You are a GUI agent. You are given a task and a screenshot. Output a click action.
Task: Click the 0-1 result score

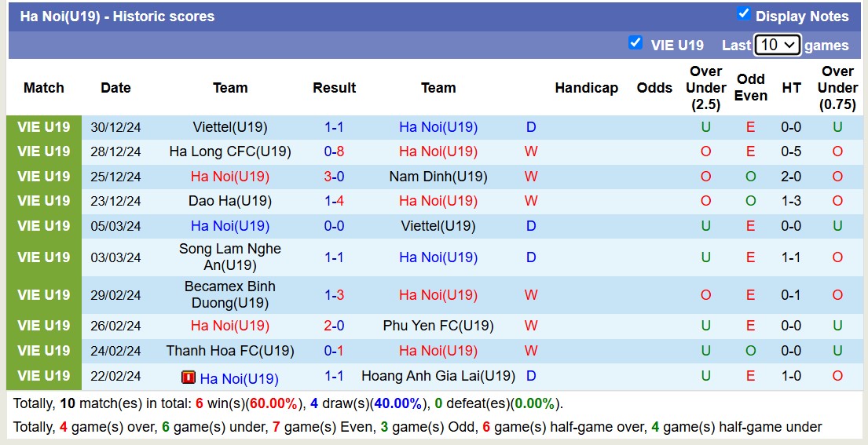[335, 351]
